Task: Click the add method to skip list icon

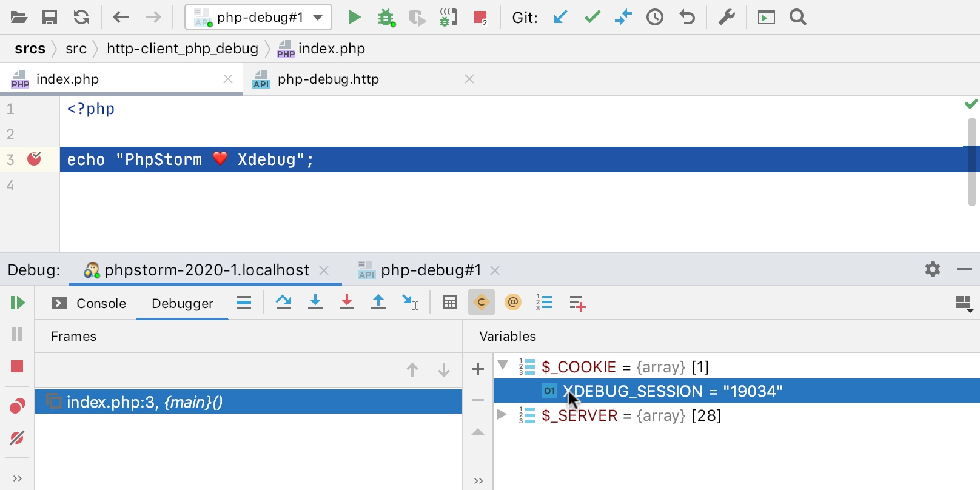Action: [x=577, y=303]
